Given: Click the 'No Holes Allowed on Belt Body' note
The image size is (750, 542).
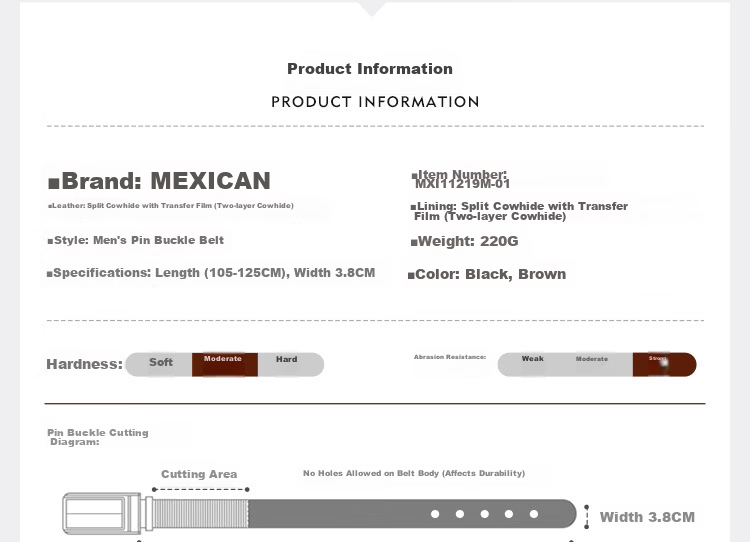Looking at the screenshot, I should (414, 473).
